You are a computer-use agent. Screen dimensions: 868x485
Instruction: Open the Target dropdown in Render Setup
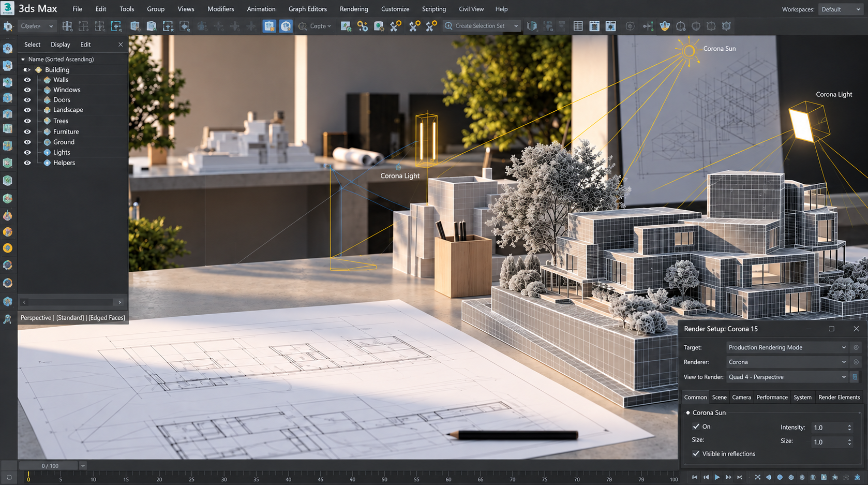coord(787,347)
